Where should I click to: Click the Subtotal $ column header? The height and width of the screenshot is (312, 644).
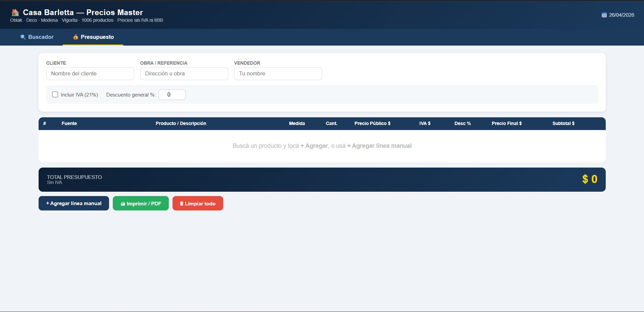[x=563, y=123]
